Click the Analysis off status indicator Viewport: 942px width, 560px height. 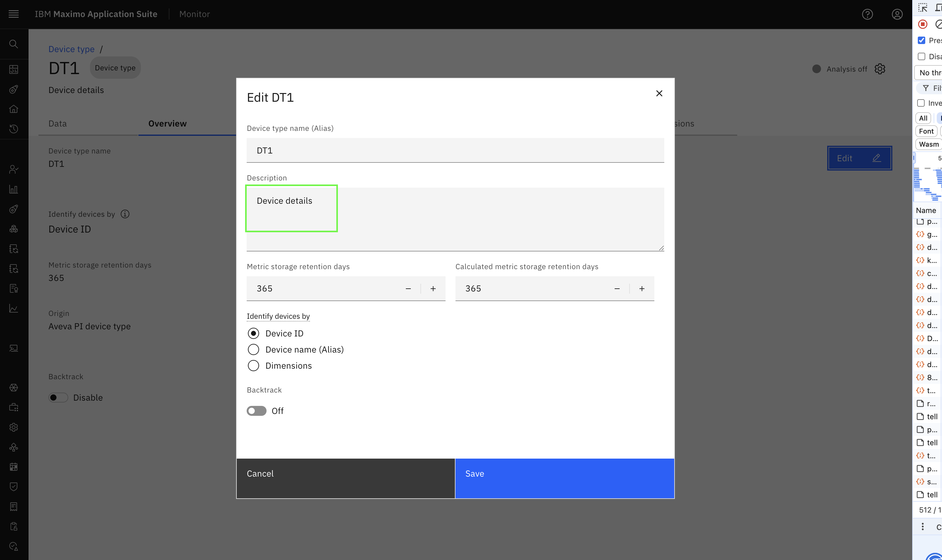(839, 69)
